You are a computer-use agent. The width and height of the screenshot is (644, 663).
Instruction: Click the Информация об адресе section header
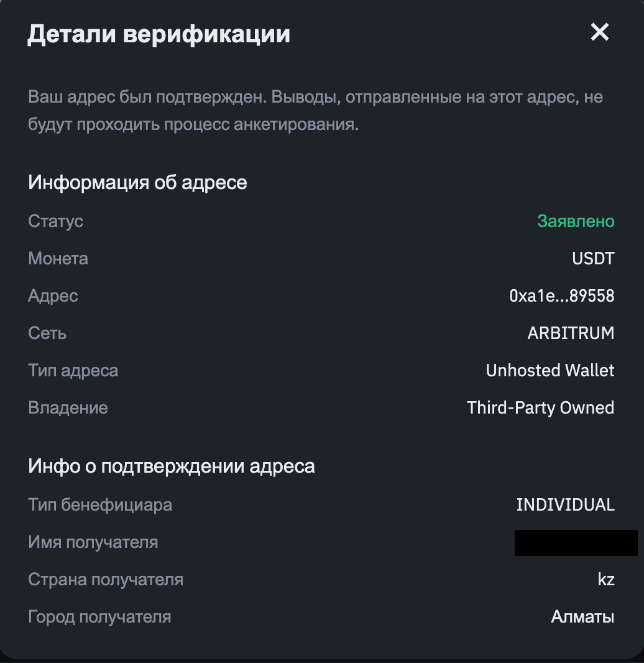point(137,182)
